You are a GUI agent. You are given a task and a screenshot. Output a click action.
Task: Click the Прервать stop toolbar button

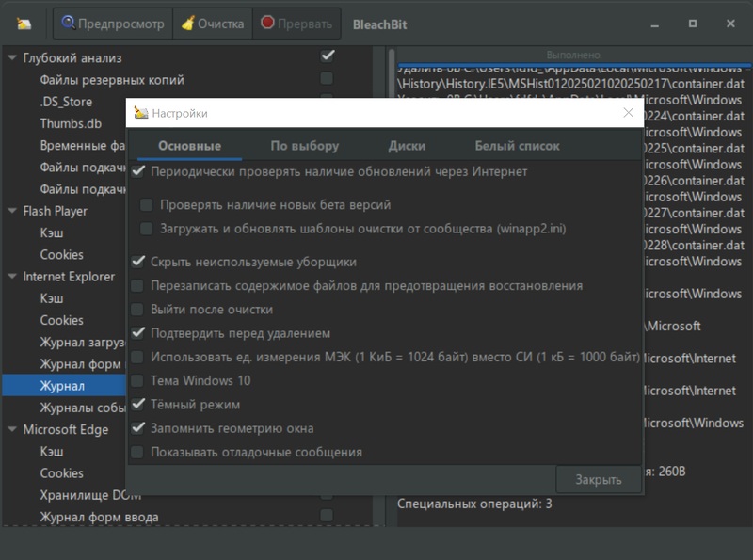pyautogui.click(x=296, y=24)
